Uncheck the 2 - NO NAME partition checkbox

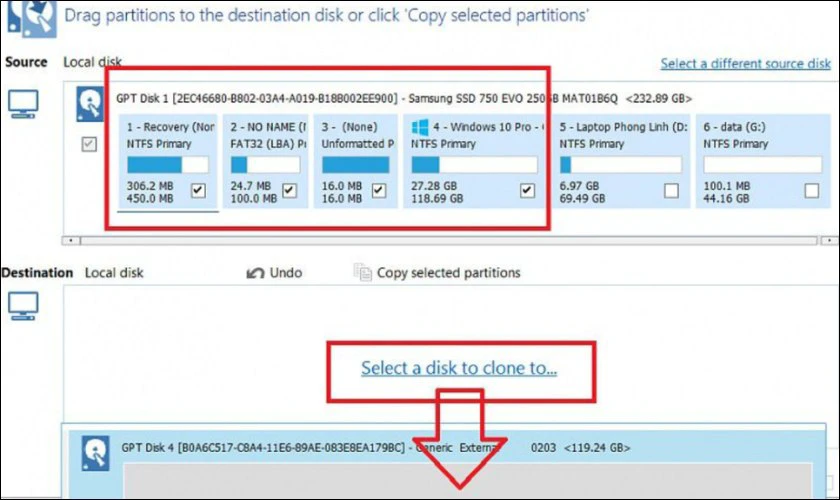290,190
